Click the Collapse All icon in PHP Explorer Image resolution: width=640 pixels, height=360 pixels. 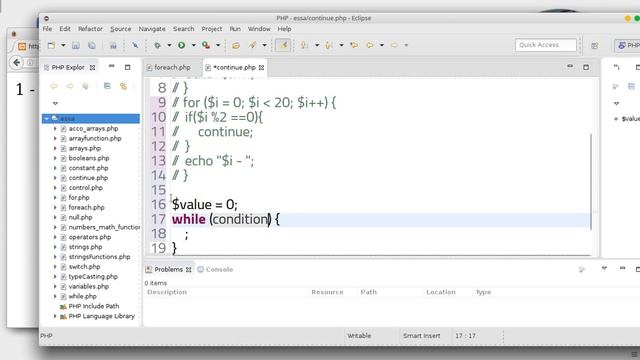click(107, 86)
